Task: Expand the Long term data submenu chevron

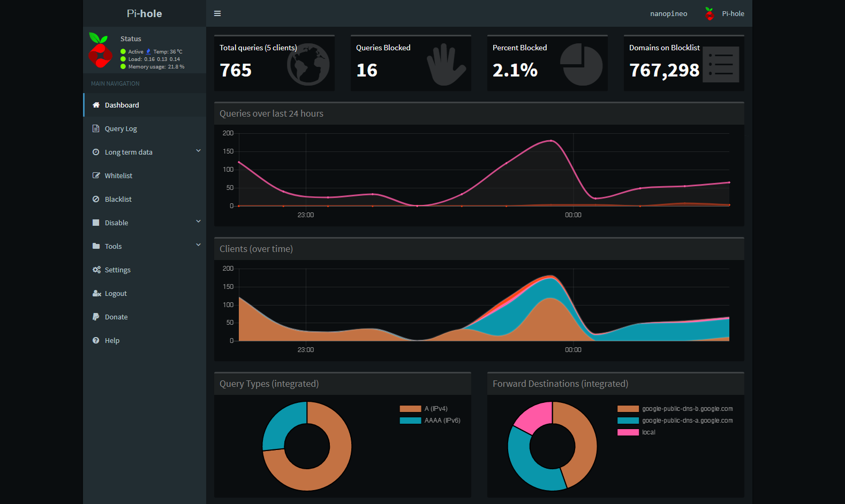Action: [x=198, y=151]
